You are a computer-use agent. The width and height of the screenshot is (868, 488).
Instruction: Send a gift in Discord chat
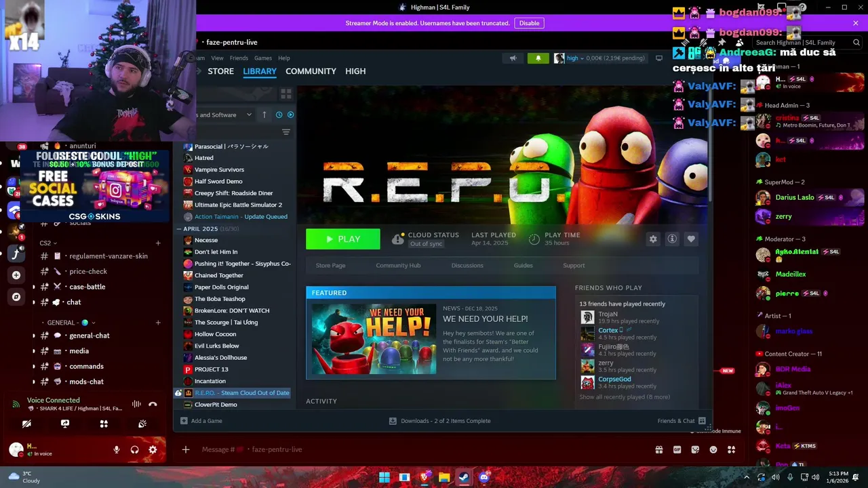coord(658,449)
